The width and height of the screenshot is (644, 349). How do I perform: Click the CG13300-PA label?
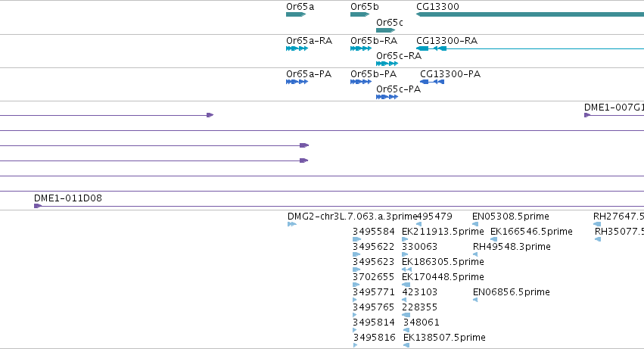point(450,74)
